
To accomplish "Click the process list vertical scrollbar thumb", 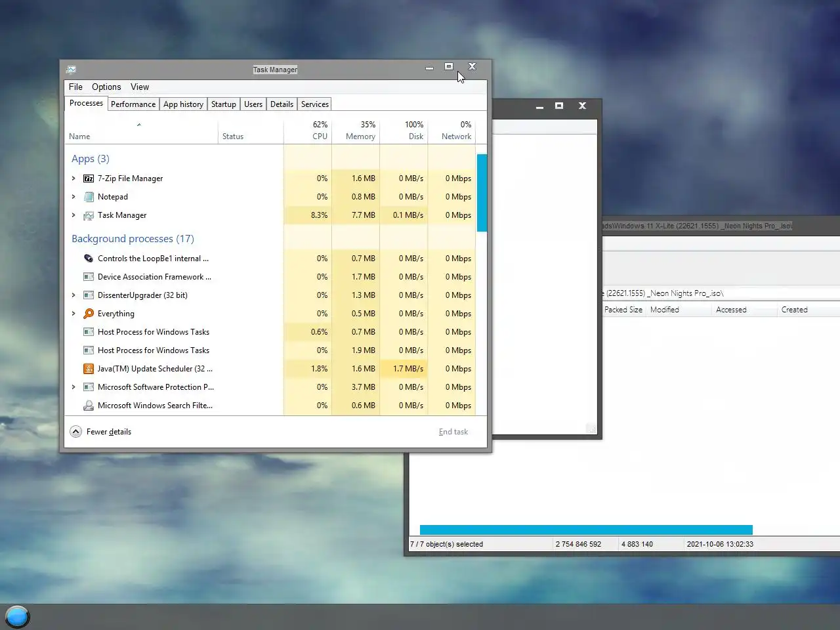I will 482,193.
